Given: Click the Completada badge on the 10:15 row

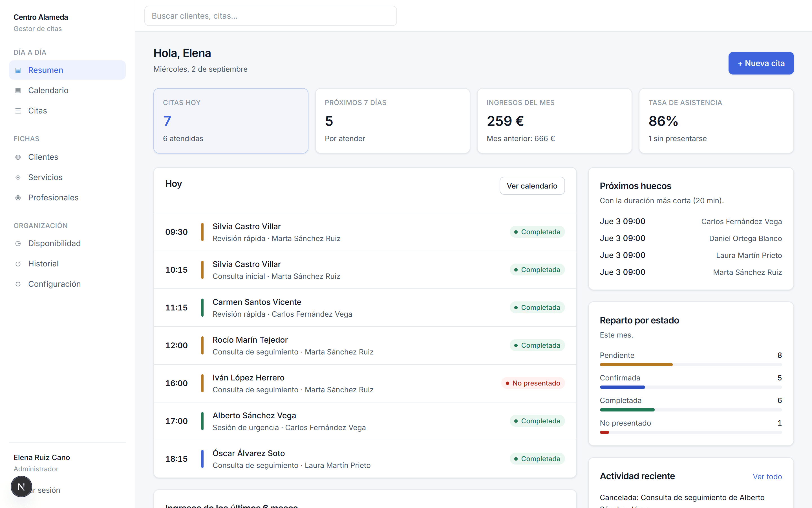Looking at the screenshot, I should pos(537,270).
